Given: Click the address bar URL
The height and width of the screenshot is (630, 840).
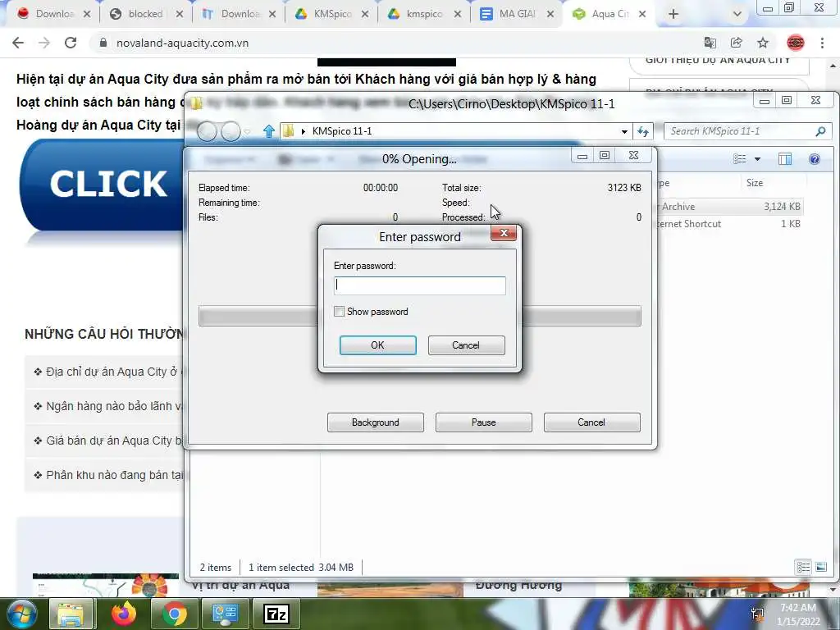Looking at the screenshot, I should coord(182,43).
